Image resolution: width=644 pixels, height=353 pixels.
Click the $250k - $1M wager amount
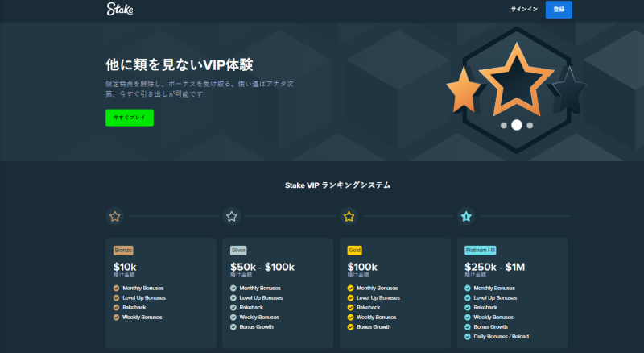coord(495,267)
